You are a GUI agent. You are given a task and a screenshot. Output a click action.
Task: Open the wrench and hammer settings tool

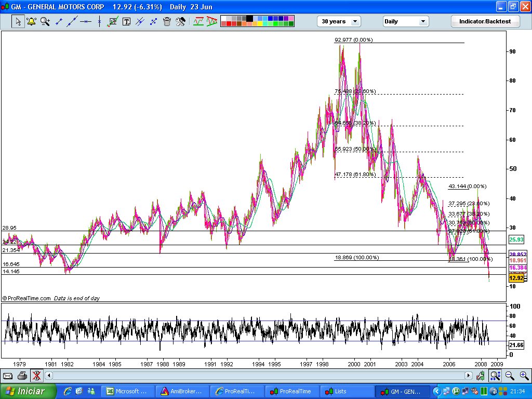[x=180, y=21]
